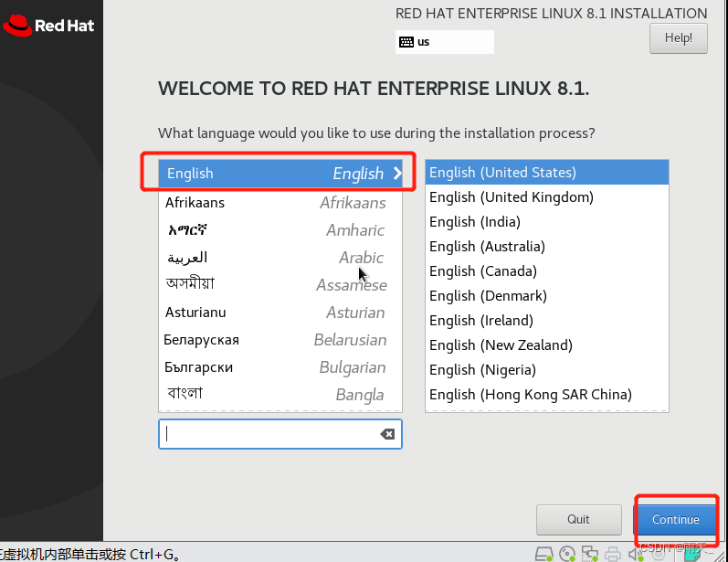The image size is (728, 562).
Task: Click the Quit button
Action: pyautogui.click(x=578, y=519)
